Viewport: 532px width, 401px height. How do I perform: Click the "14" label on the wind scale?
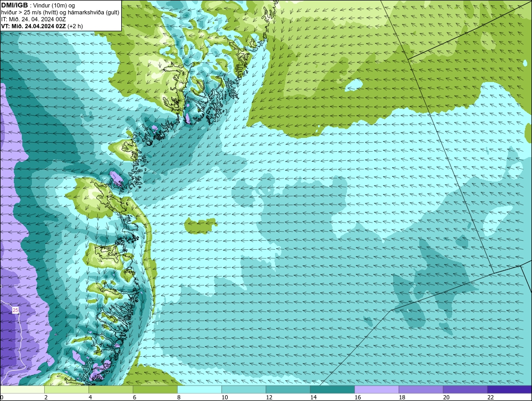click(x=313, y=397)
